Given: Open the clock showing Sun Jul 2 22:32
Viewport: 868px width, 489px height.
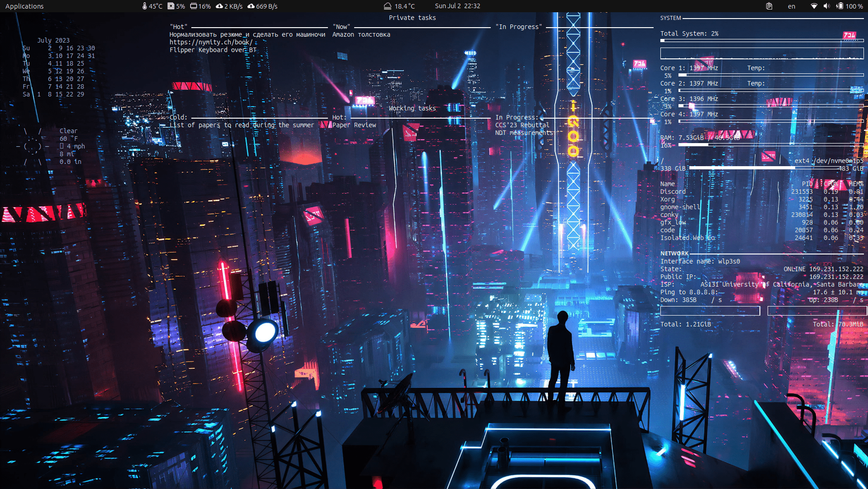Looking at the screenshot, I should click(457, 6).
